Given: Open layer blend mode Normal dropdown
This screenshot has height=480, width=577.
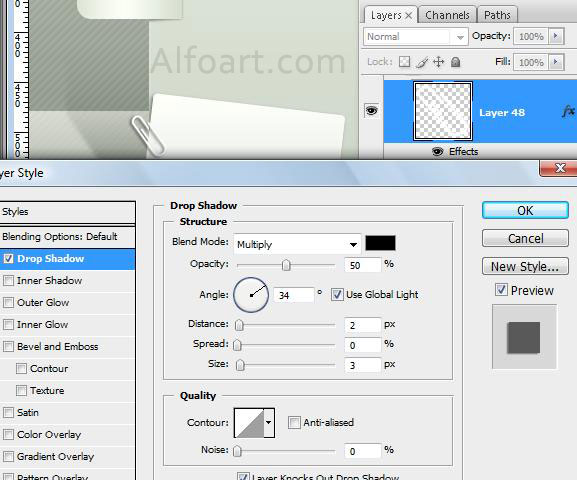Looking at the screenshot, I should [x=415, y=36].
